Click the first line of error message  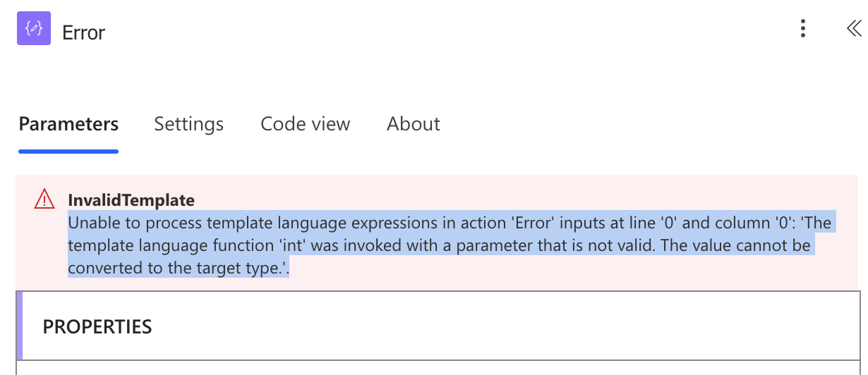(450, 223)
